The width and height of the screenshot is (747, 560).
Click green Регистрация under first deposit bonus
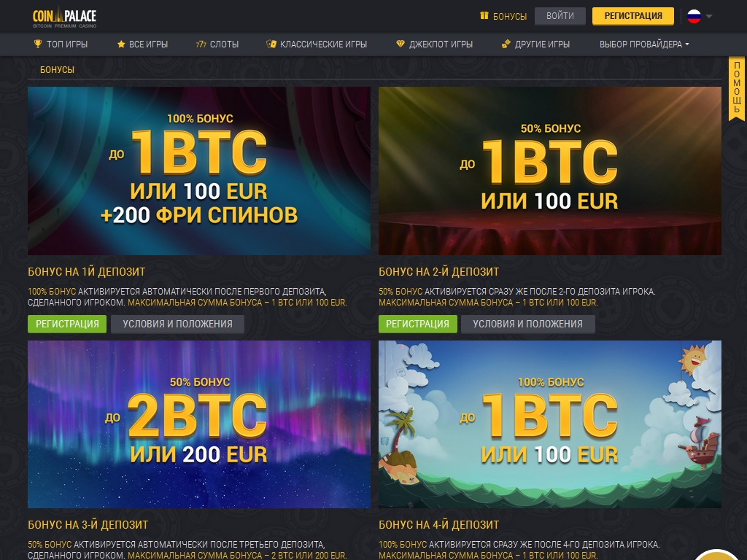tap(67, 324)
